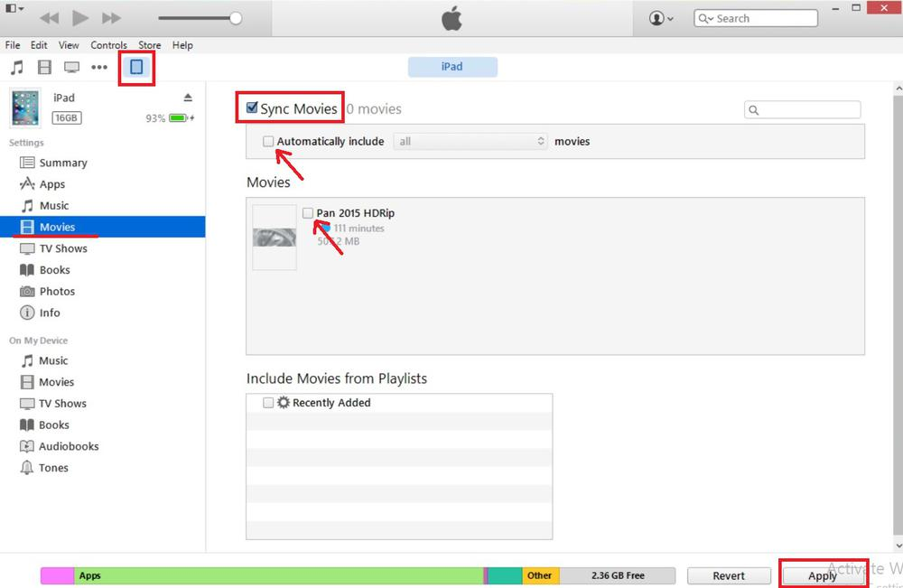Click the Revert button
Image resolution: width=903 pixels, height=588 pixels.
click(729, 575)
